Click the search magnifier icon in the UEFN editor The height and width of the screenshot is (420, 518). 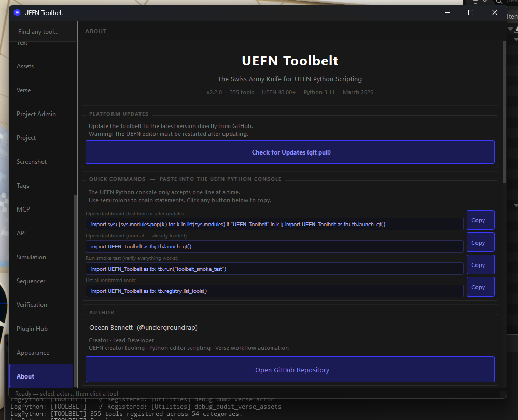pyautogui.click(x=499, y=3)
